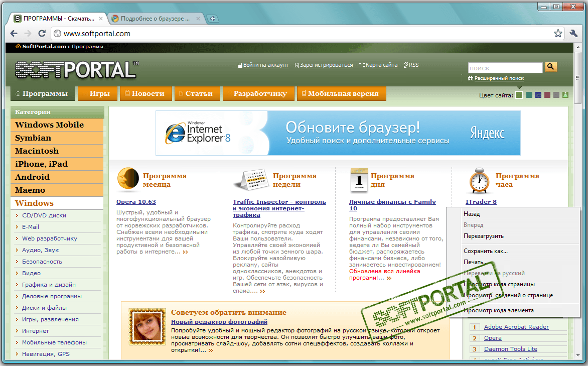Select Maemo category
The height and width of the screenshot is (366, 588).
tap(57, 190)
